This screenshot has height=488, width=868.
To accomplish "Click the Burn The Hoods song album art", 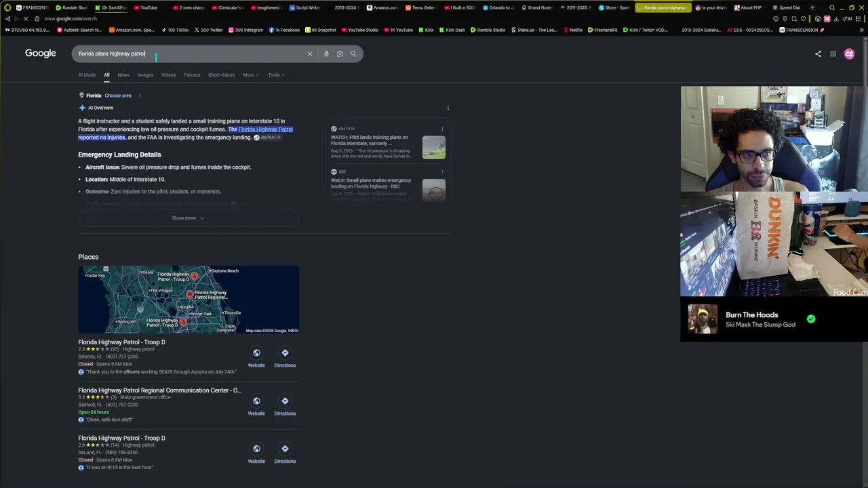I will pos(703,319).
